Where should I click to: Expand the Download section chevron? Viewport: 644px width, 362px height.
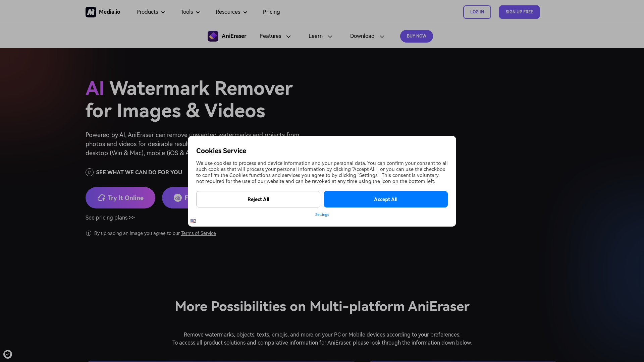click(x=381, y=36)
